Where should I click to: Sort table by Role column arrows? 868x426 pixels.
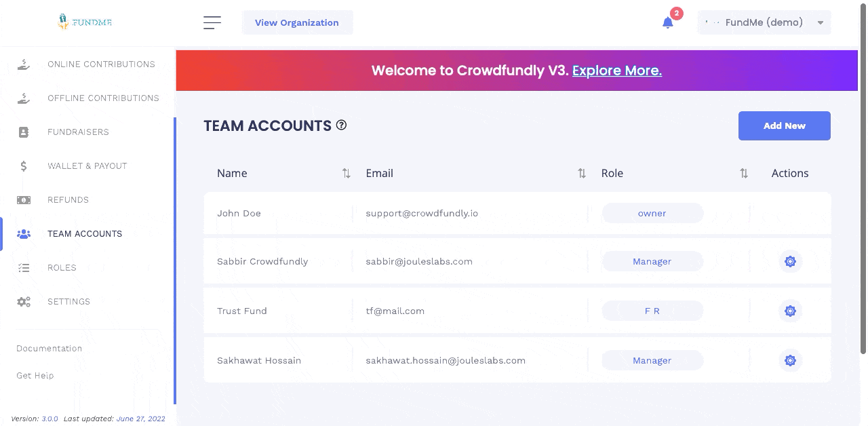click(x=744, y=173)
